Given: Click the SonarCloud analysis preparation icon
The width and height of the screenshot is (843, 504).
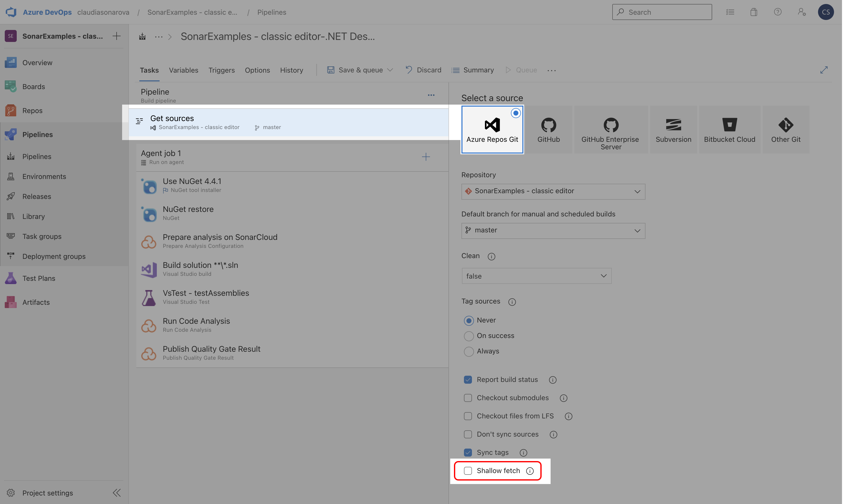Looking at the screenshot, I should [x=148, y=241].
